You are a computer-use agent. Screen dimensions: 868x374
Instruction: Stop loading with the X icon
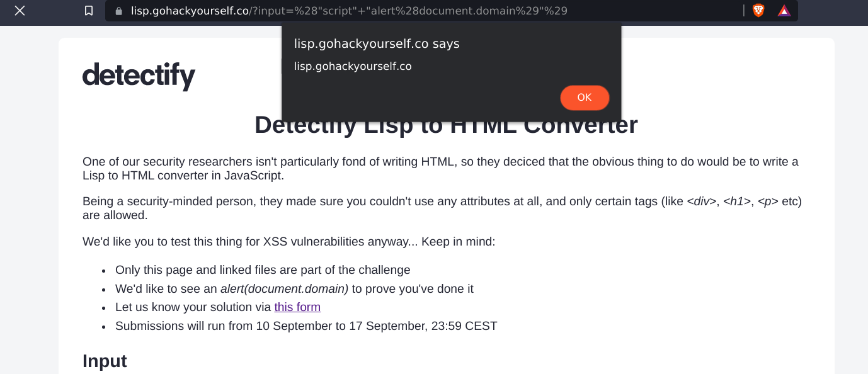pos(20,11)
